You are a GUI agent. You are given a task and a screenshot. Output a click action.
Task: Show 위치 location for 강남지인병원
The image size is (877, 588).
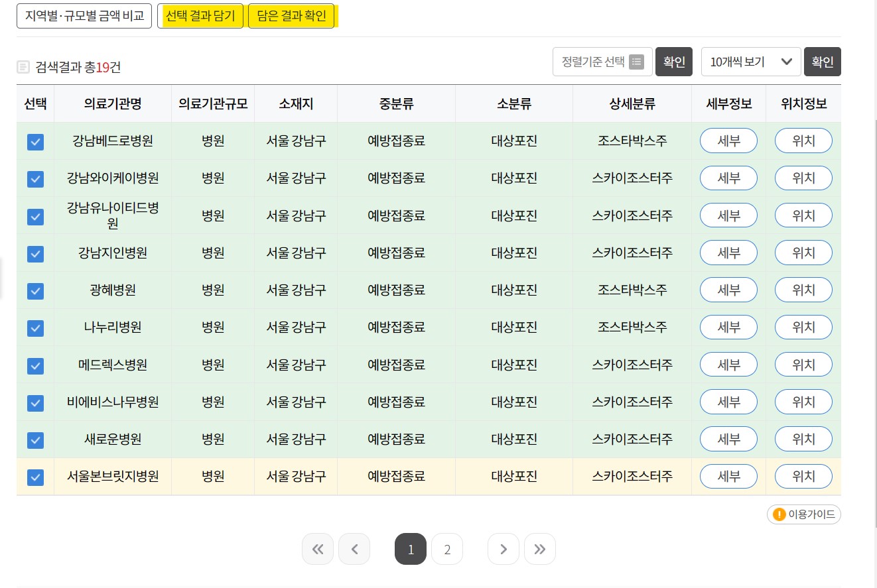click(803, 253)
